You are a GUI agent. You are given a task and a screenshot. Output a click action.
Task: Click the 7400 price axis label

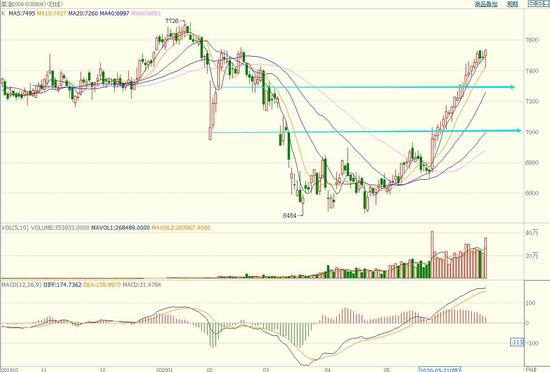click(x=532, y=71)
